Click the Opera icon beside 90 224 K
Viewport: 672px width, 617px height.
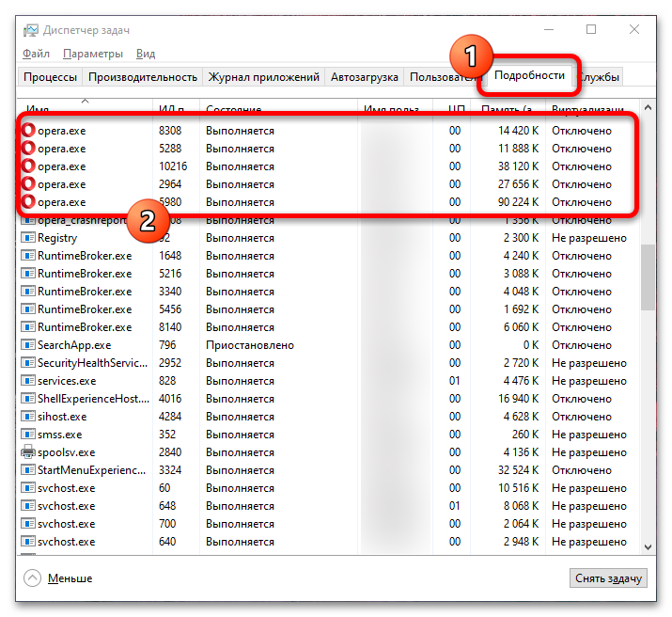point(29,202)
